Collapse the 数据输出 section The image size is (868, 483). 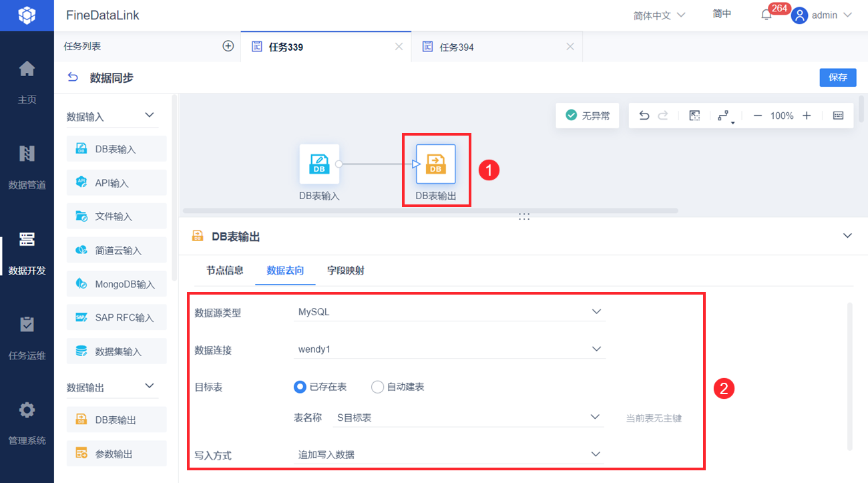150,386
